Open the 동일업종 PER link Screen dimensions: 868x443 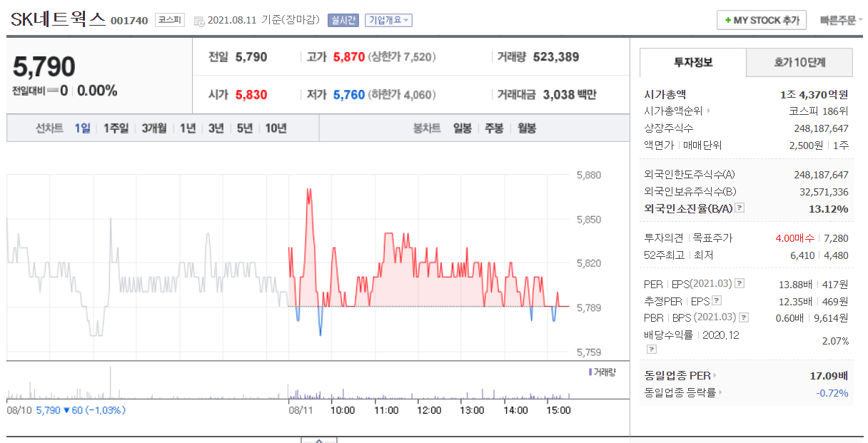coord(680,375)
